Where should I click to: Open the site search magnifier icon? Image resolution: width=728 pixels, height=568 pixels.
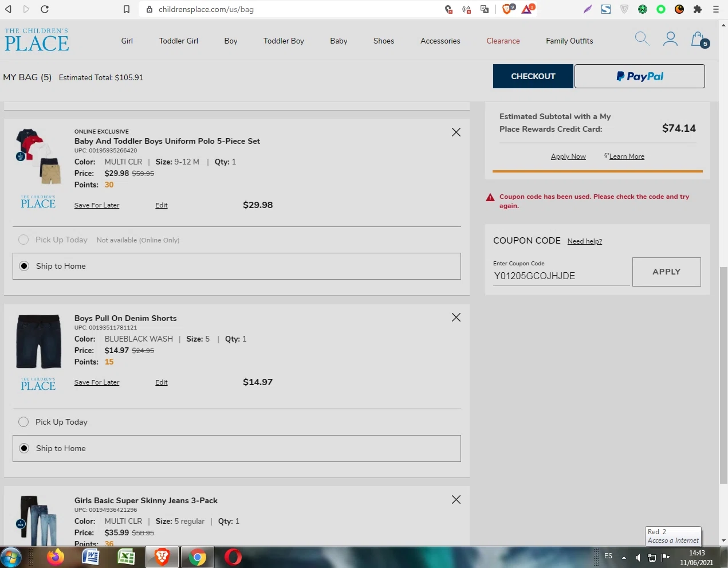click(642, 39)
